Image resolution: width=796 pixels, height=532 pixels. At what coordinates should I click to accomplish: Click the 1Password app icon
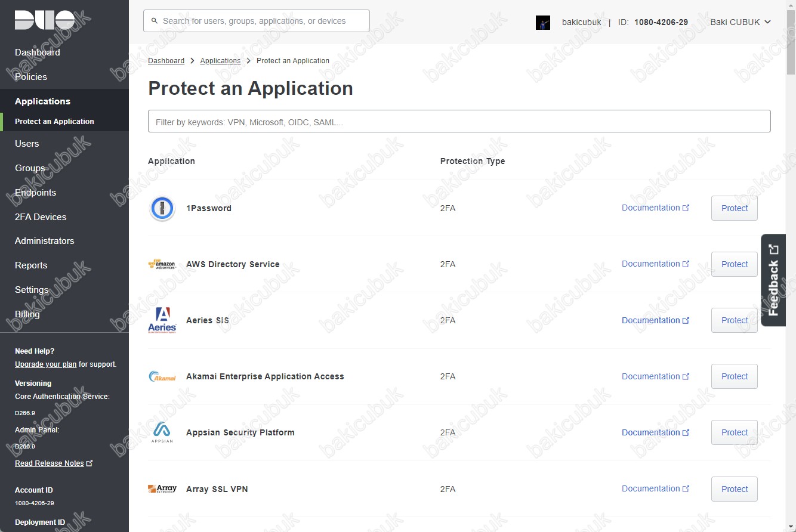point(162,209)
